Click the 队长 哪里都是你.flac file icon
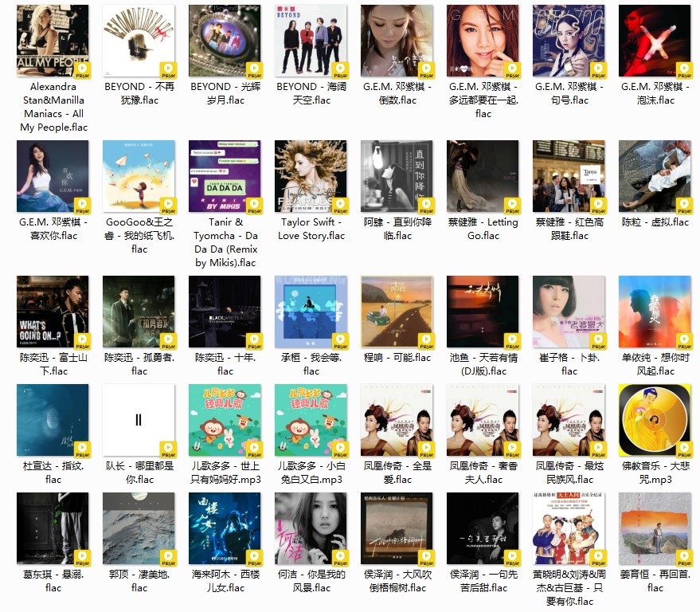This screenshot has height=612, width=700. [x=139, y=420]
